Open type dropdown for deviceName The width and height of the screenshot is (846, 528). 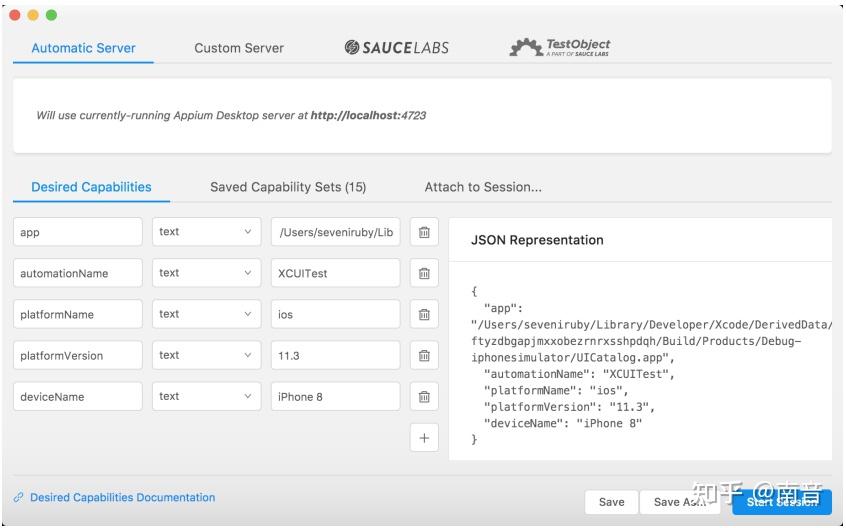coord(206,396)
